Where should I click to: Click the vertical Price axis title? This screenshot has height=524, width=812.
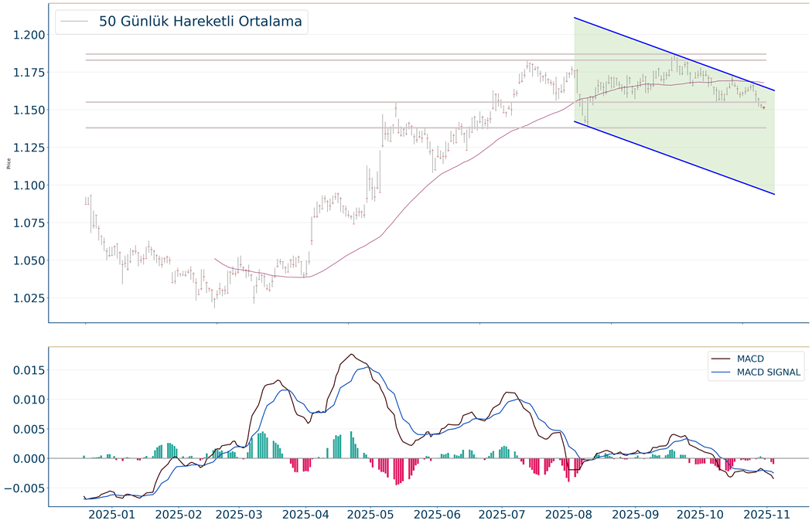[x=9, y=163]
